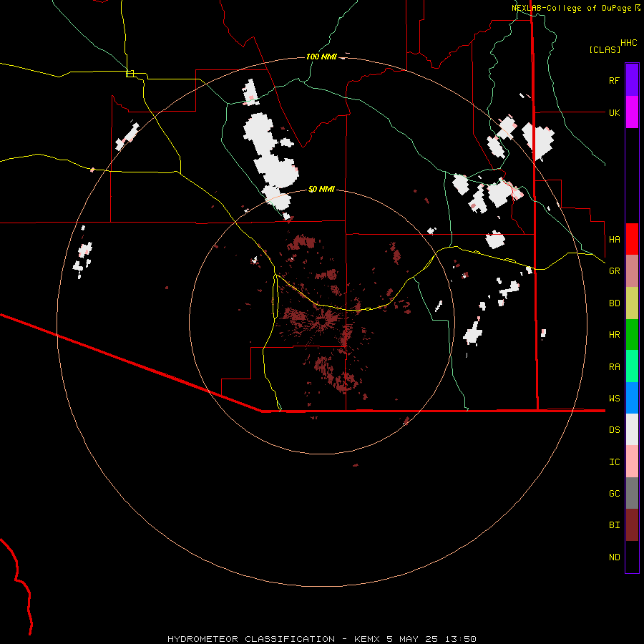This screenshot has height=644, width=644.
Task: Click the BD yellow legend swatch
Action: coord(632,303)
